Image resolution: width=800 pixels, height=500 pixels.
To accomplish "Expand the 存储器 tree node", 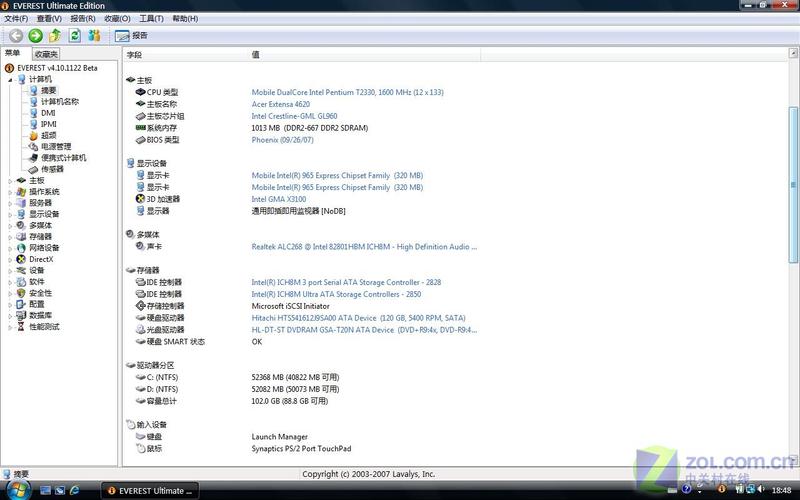I will [10, 237].
